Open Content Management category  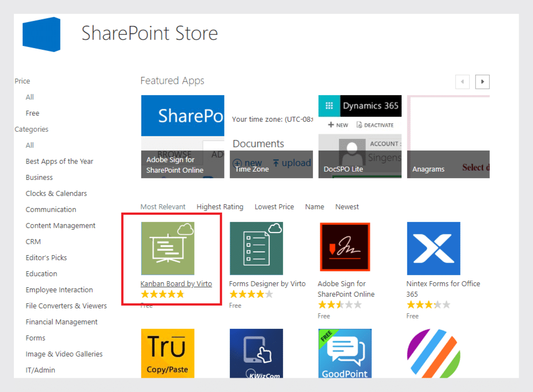pyautogui.click(x=60, y=225)
